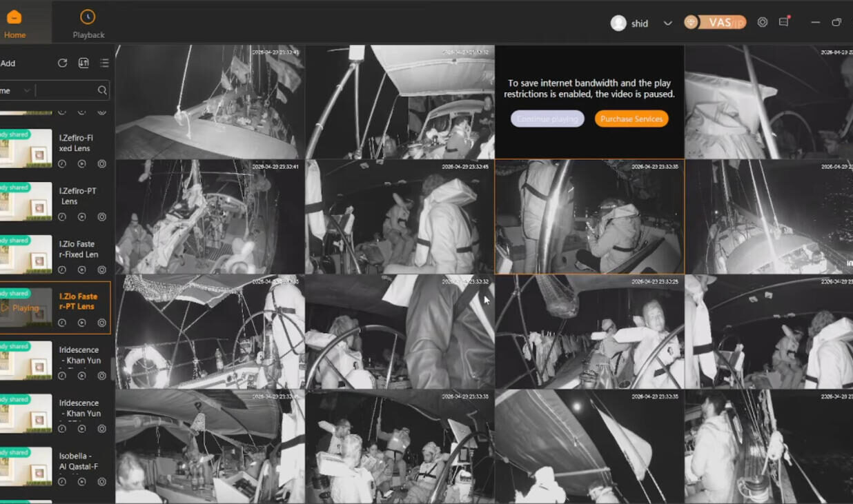853x504 pixels.
Task: Open the name filter dropdown
Action: pyautogui.click(x=17, y=90)
